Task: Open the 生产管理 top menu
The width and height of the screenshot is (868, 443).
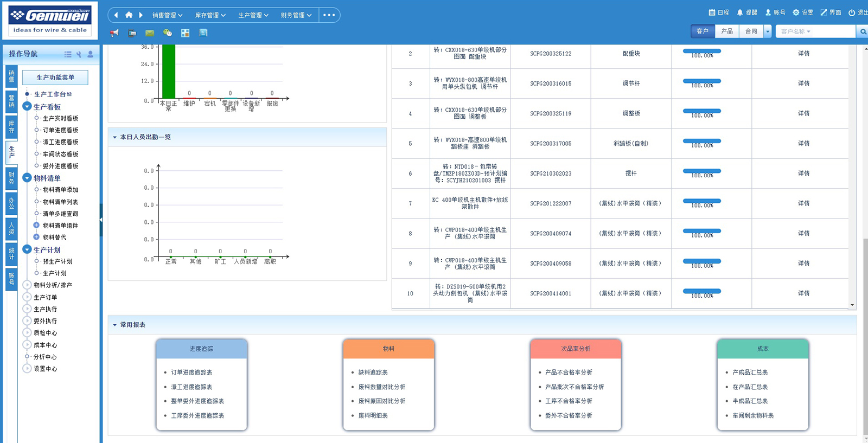Action: (x=253, y=15)
